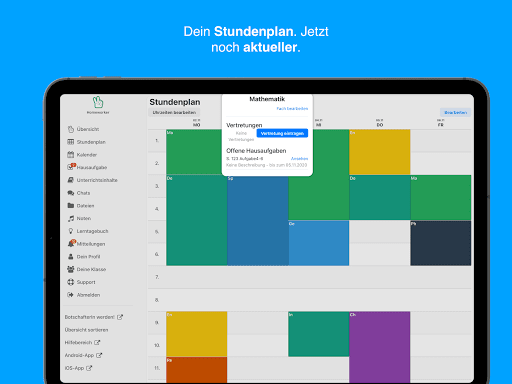
Task: Open Hausaufgabe icon with red badge
Action: tap(71, 167)
